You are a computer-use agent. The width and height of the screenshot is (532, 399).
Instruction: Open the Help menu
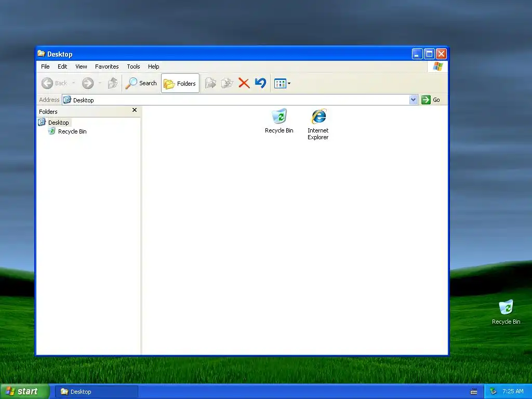(x=153, y=66)
